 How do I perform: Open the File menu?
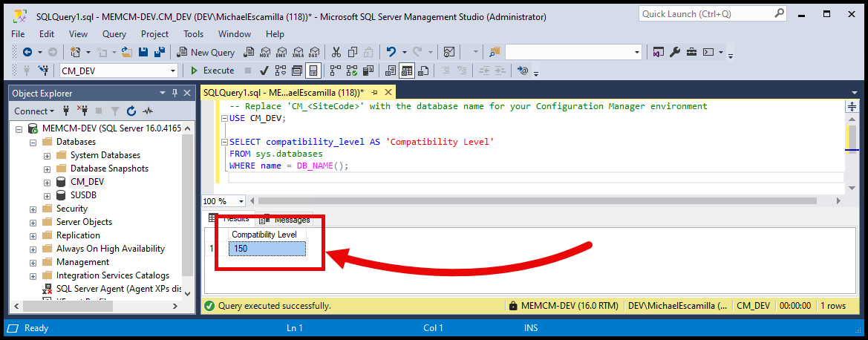(x=18, y=34)
